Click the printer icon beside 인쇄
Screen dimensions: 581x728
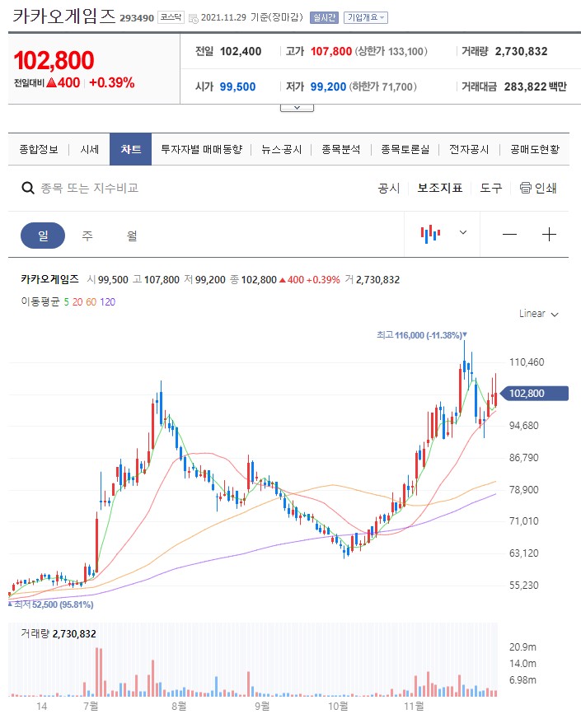tap(525, 188)
